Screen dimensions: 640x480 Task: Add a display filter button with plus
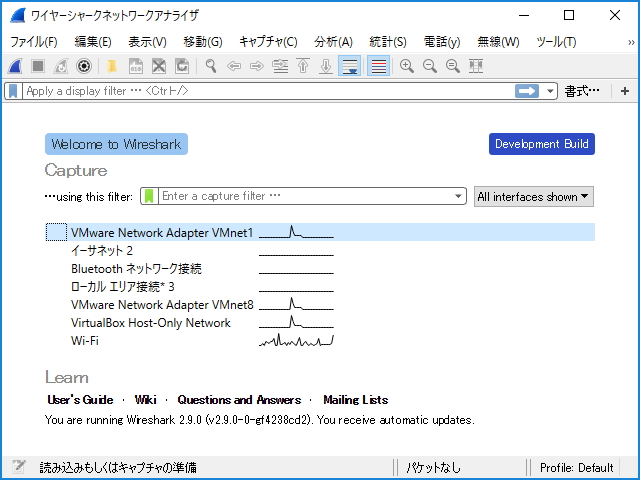[x=625, y=91]
